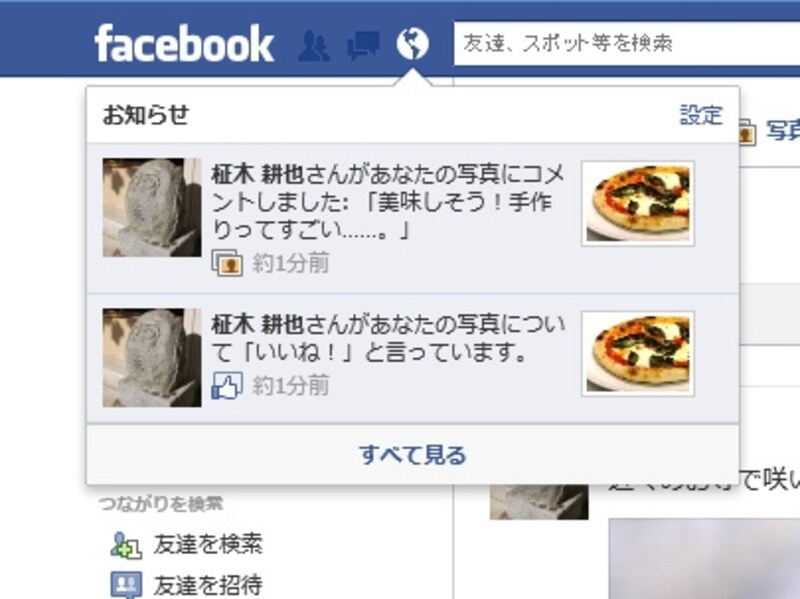Image resolution: width=800 pixels, height=599 pixels.
Task: Open the comment notification from 柾木 耕也
Action: 413,218
